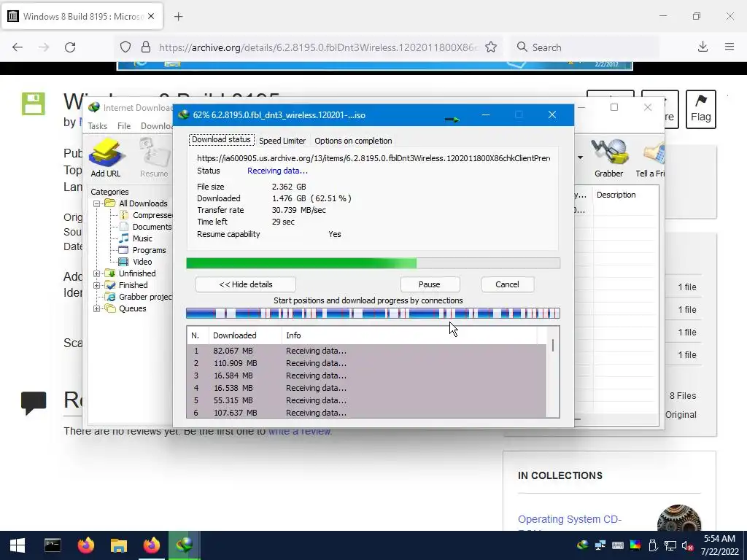Expand the Queues tree node

97,308
